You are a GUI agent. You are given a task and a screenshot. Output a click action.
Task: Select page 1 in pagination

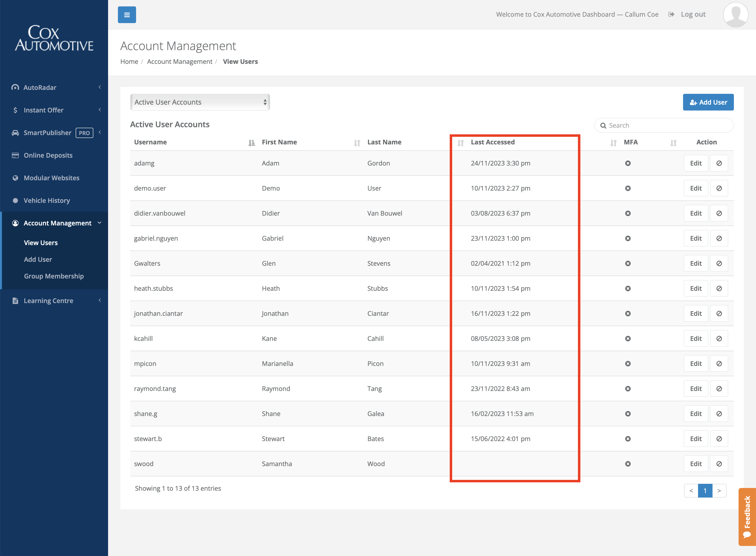coord(705,491)
